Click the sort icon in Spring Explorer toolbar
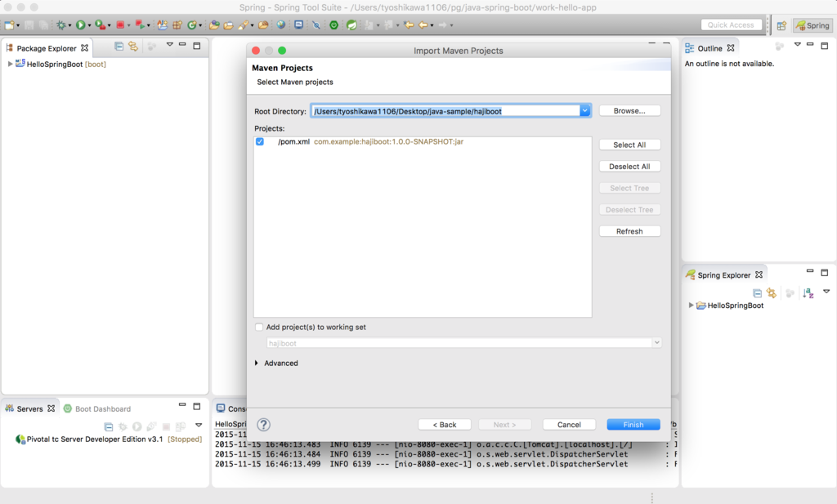Viewport: 837px width, 504px height. tap(808, 292)
